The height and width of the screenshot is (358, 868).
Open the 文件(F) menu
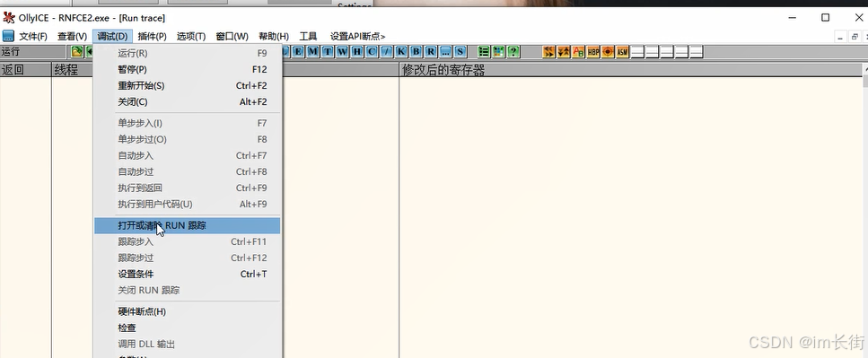click(x=33, y=37)
